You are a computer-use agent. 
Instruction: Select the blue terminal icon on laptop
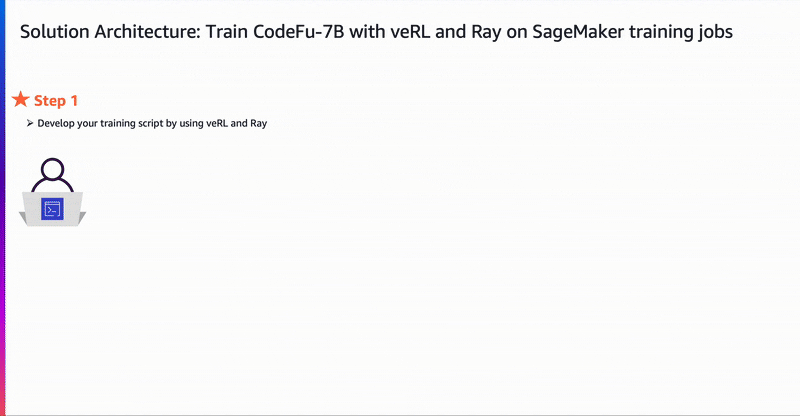pyautogui.click(x=53, y=209)
